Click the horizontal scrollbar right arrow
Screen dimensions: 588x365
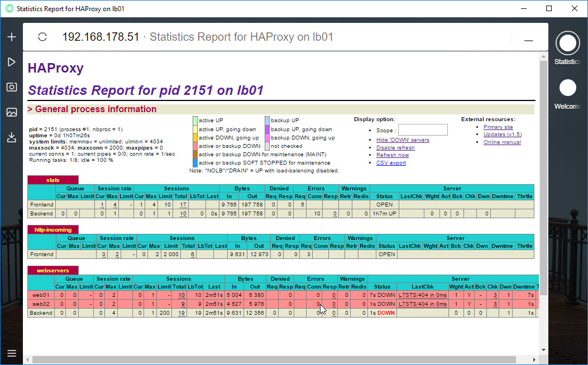[534, 360]
